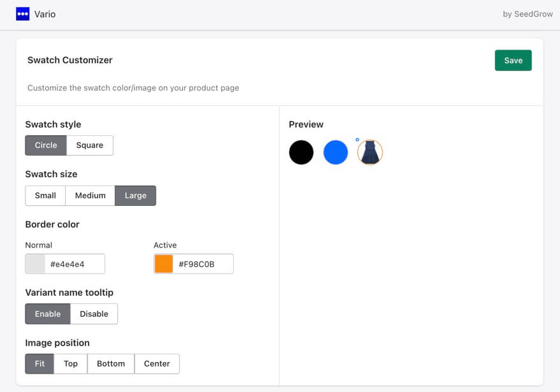The width and height of the screenshot is (560, 392).
Task: Open the orange Active border color swatch
Action: pyautogui.click(x=164, y=264)
